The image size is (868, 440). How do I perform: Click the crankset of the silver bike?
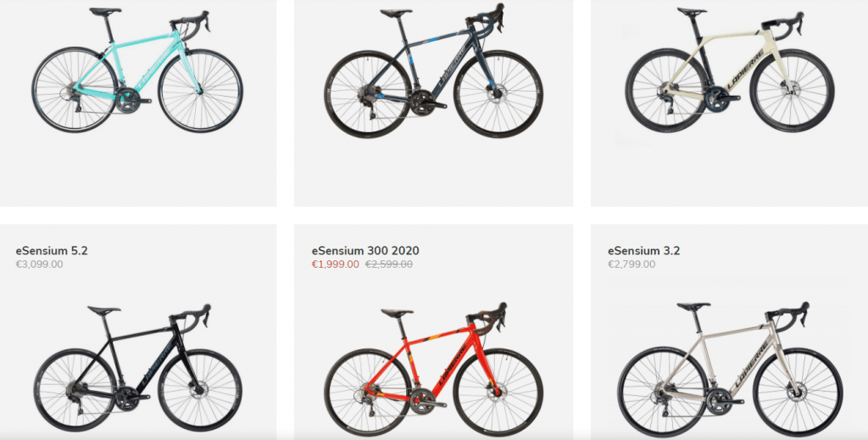[721, 399]
